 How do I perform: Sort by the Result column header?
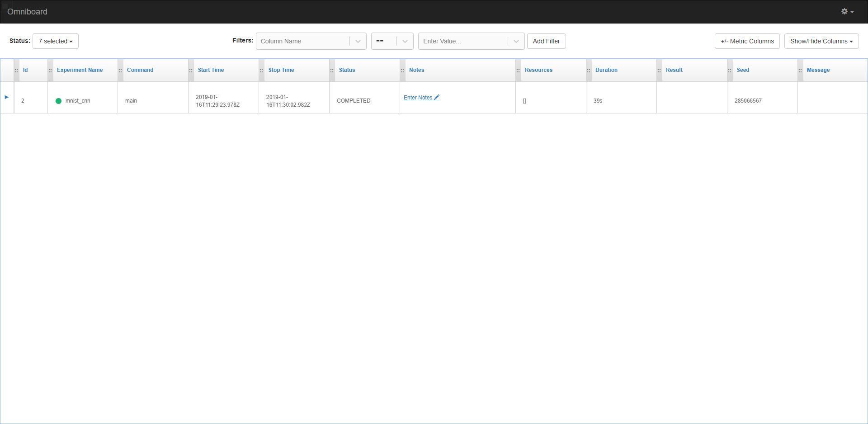coord(674,70)
